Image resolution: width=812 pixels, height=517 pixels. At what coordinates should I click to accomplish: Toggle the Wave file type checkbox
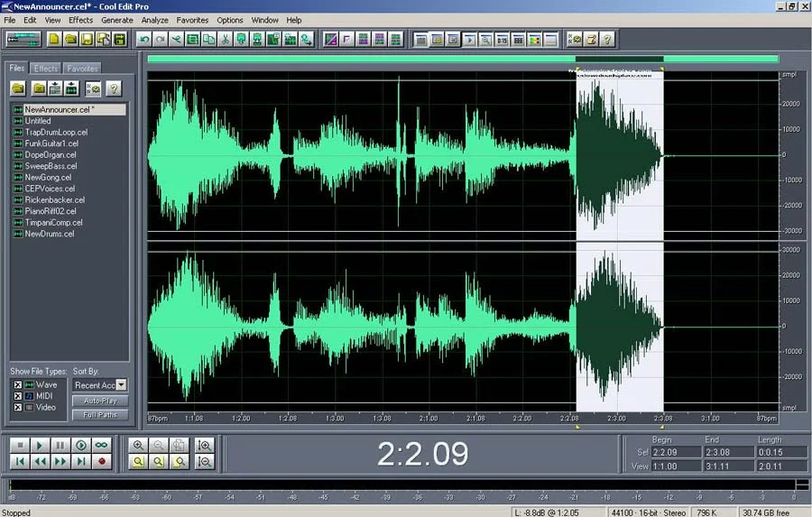pos(18,385)
